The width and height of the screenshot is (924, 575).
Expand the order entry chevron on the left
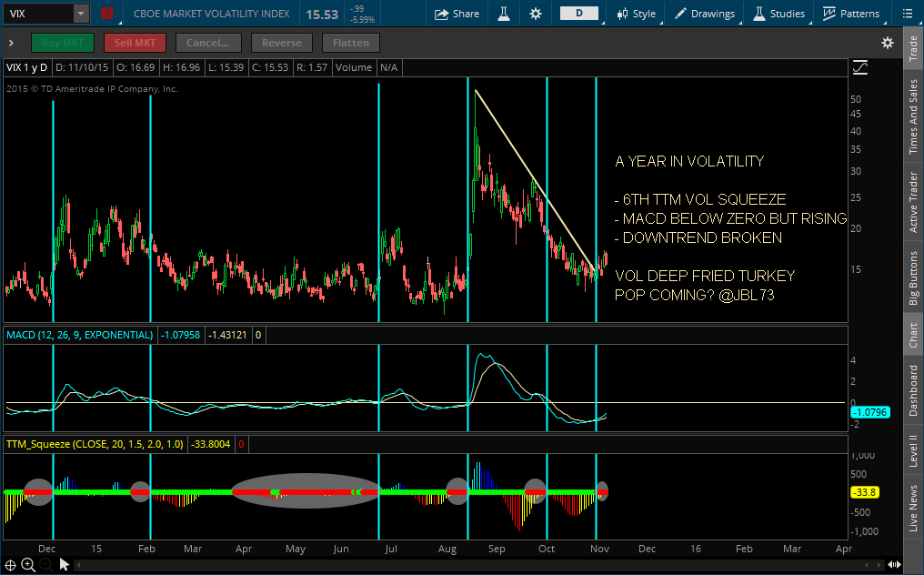tap(11, 42)
